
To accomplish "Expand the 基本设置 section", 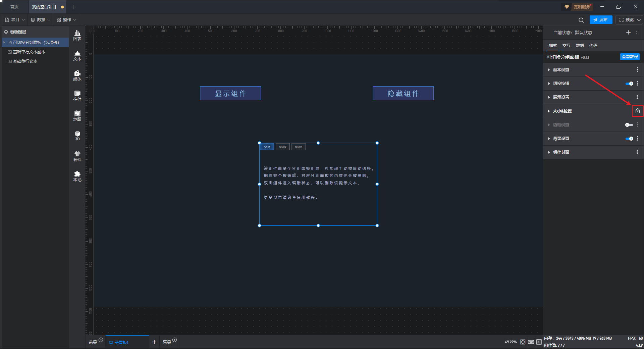I will click(549, 70).
